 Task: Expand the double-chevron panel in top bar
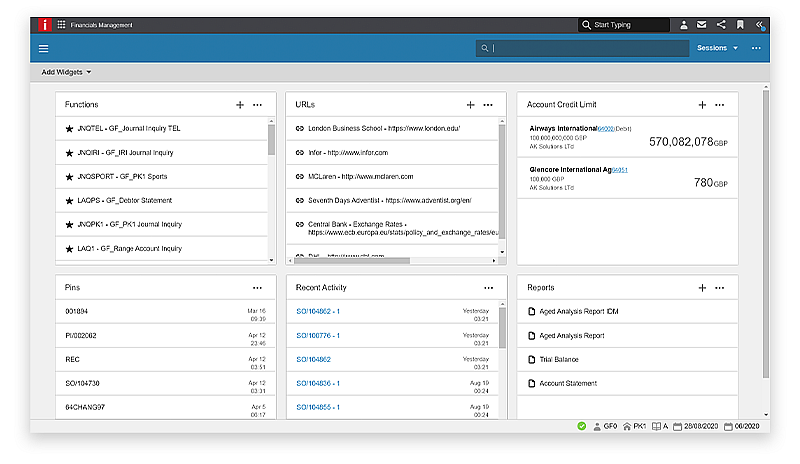[760, 24]
